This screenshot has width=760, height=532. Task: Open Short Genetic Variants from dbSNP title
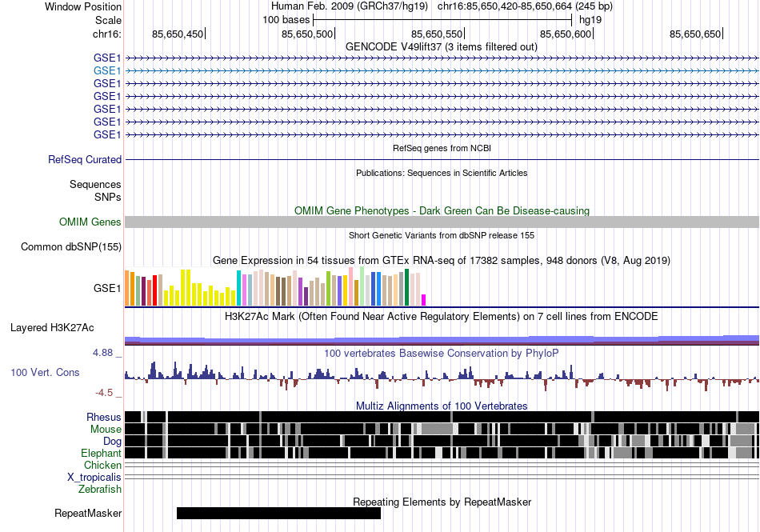[442, 235]
